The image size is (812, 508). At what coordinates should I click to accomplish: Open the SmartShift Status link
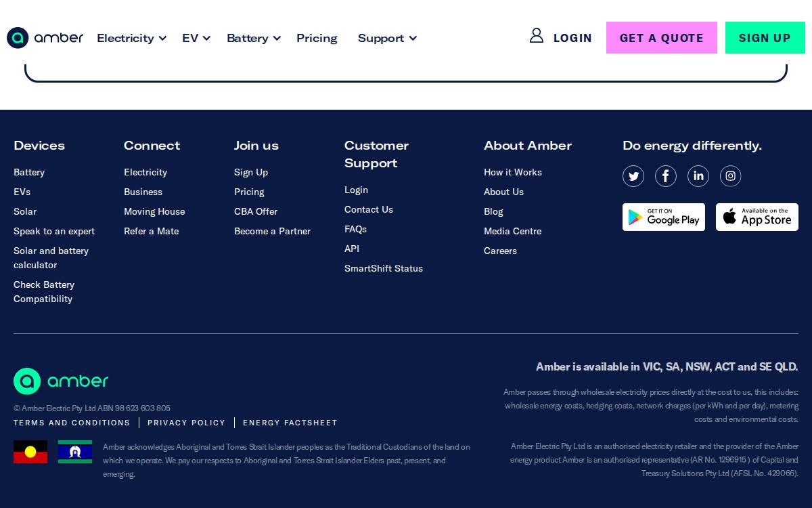(384, 268)
